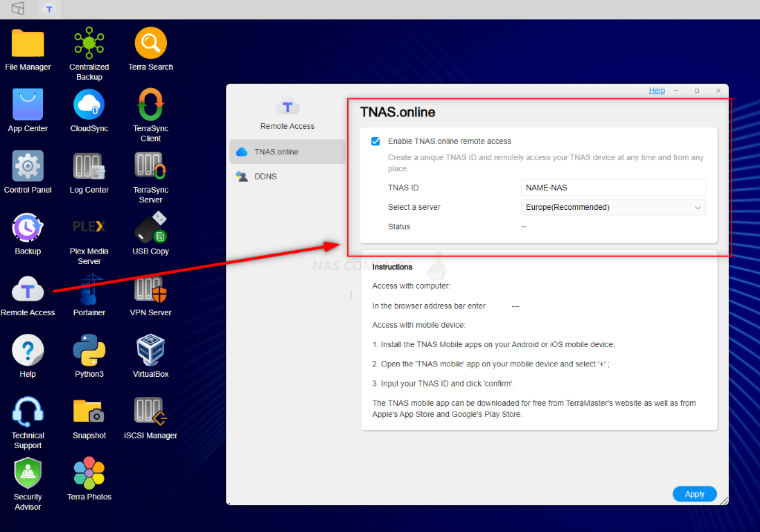Launch Portainer app
760x532 pixels.
click(89, 289)
